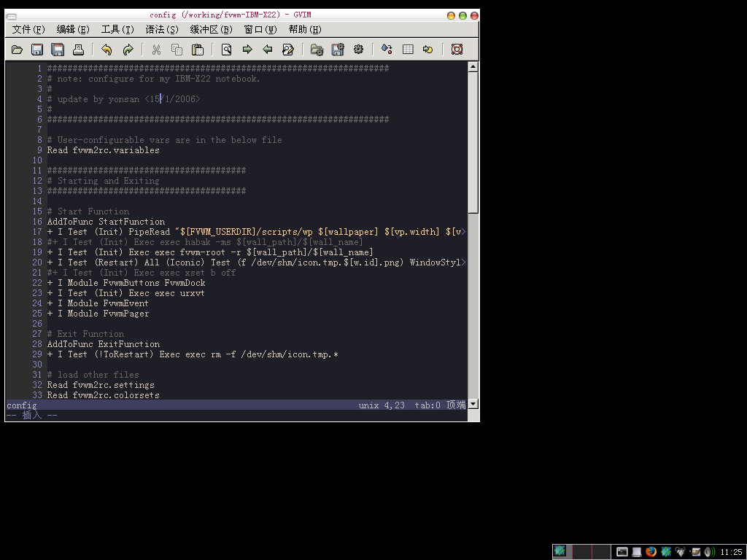Click the 'AddToFunc ExitFunction' line
The image size is (747, 560).
(x=104, y=344)
